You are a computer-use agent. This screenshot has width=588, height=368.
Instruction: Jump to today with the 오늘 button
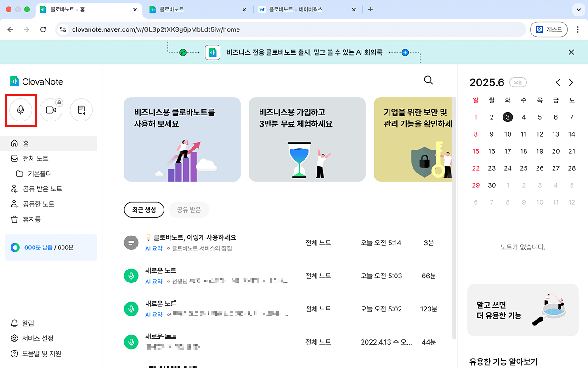[x=518, y=82]
